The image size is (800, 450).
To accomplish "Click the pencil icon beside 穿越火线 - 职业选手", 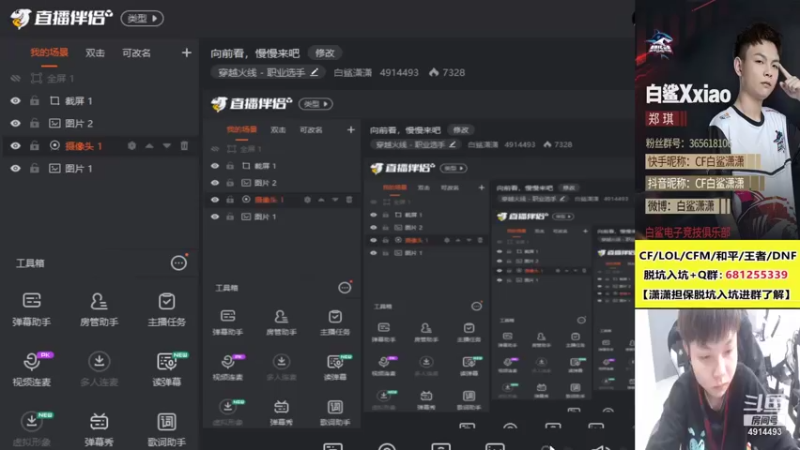I will pyautogui.click(x=314, y=72).
